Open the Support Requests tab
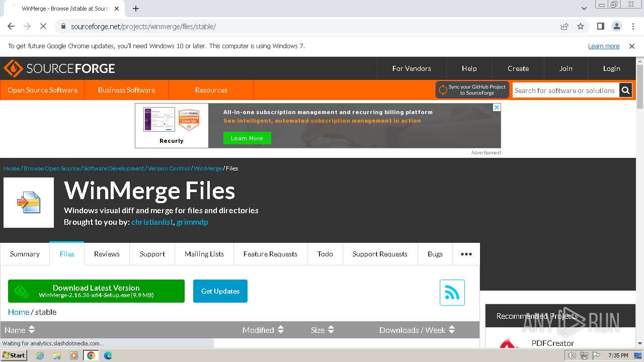 point(380,254)
